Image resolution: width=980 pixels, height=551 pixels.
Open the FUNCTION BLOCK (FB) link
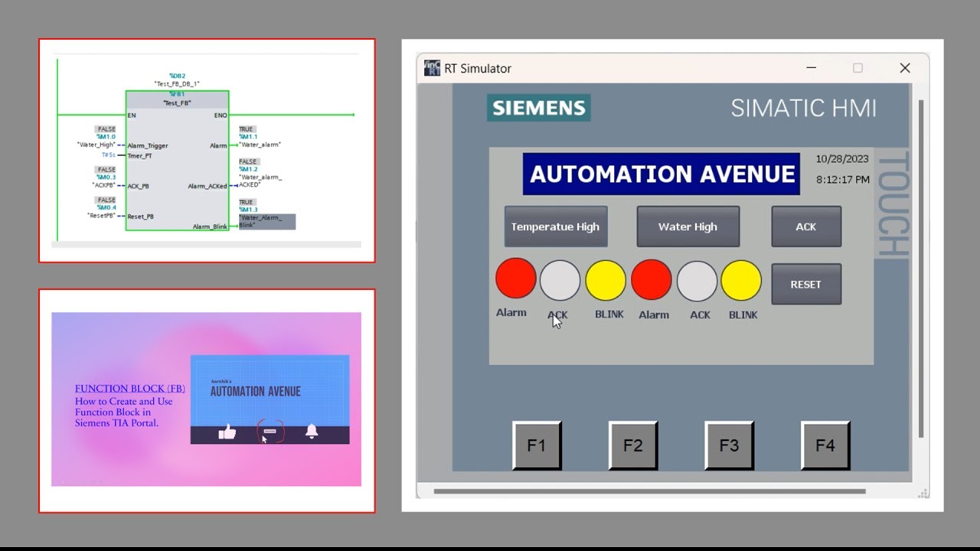(130, 389)
